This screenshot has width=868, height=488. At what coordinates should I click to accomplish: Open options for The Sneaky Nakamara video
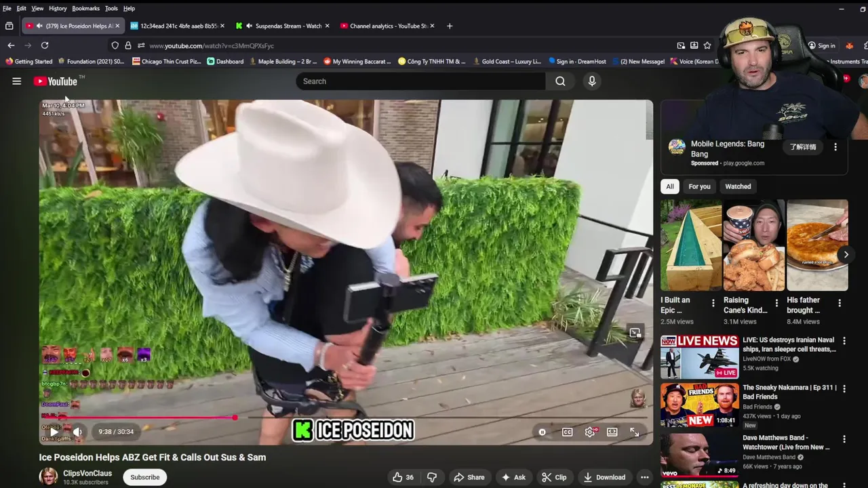point(844,389)
